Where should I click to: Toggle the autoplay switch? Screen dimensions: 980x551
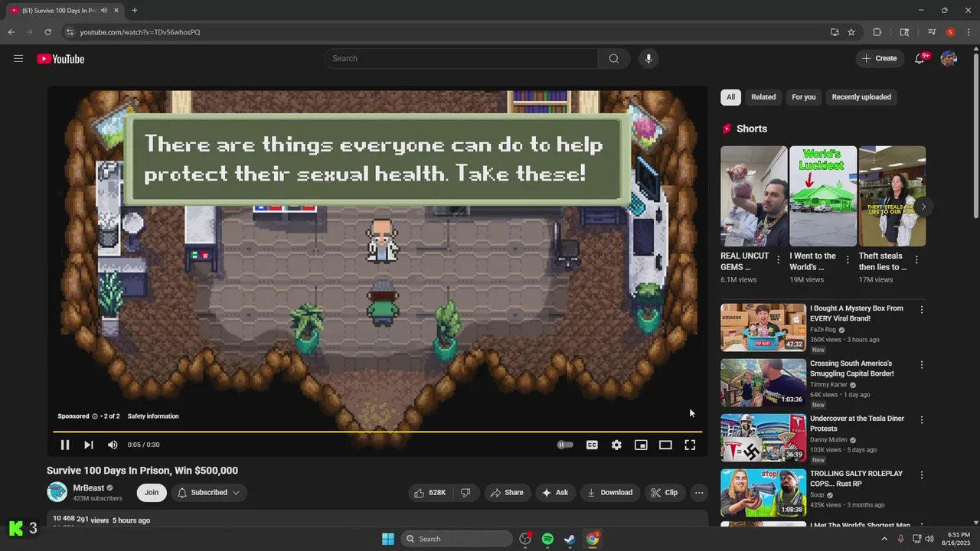click(565, 445)
